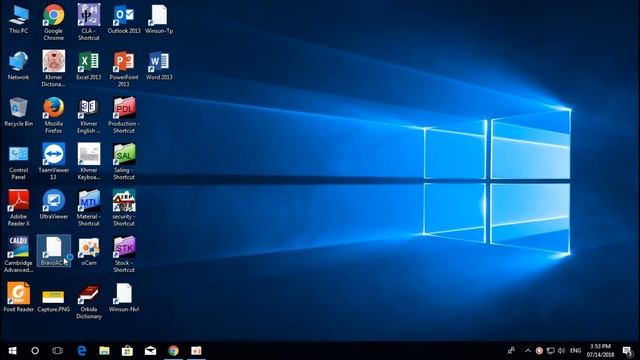Open Production - Shortcut folder
The width and height of the screenshot is (640, 360).
coord(124,115)
